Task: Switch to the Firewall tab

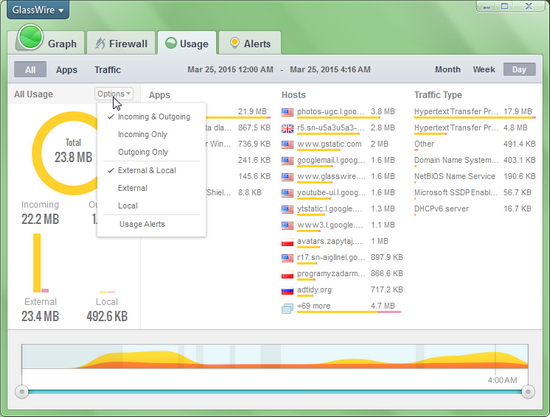Action: pyautogui.click(x=121, y=43)
